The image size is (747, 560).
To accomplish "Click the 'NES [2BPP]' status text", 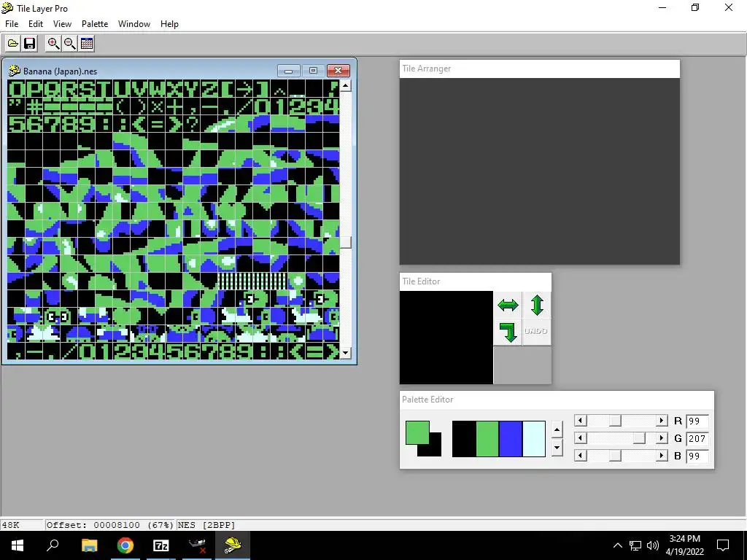I will click(206, 525).
